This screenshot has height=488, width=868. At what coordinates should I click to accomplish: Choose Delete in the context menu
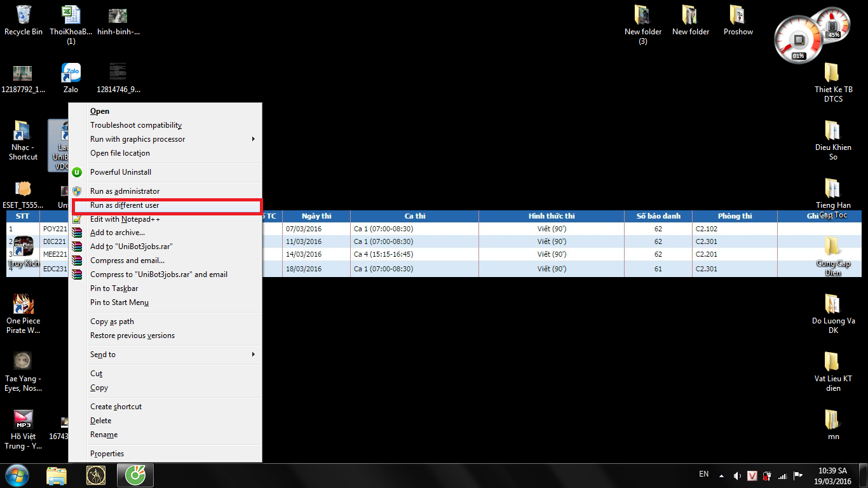pyautogui.click(x=165, y=421)
